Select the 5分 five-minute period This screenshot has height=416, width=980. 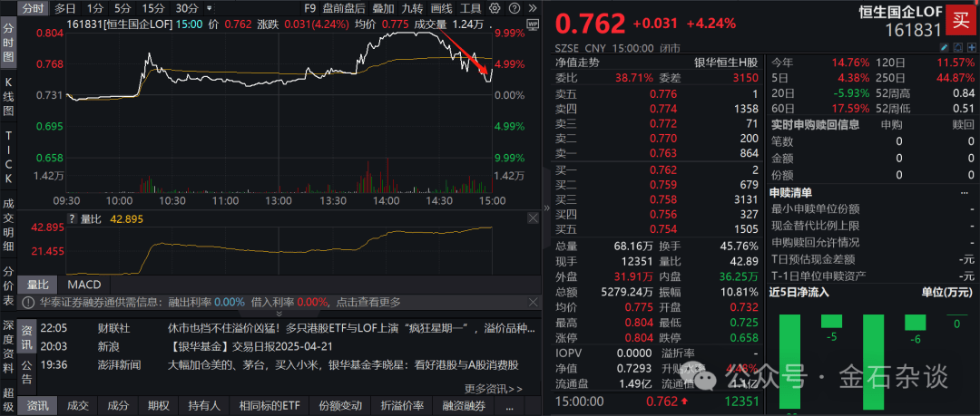click(122, 8)
